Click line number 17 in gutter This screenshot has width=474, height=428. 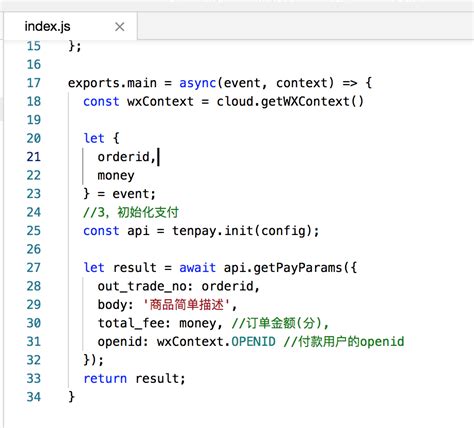click(34, 83)
